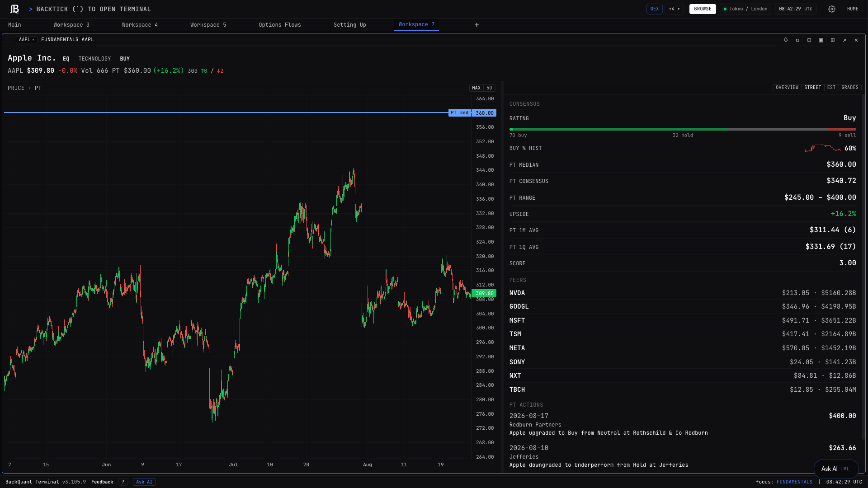Viewport: 868px width, 488px height.
Task: Open peer TSM row
Action: (x=683, y=334)
